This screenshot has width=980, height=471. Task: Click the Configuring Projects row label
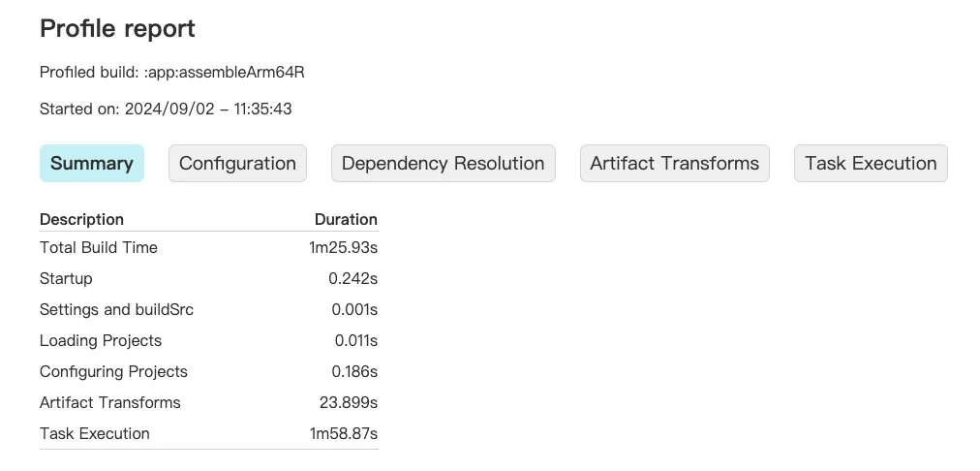tap(113, 371)
